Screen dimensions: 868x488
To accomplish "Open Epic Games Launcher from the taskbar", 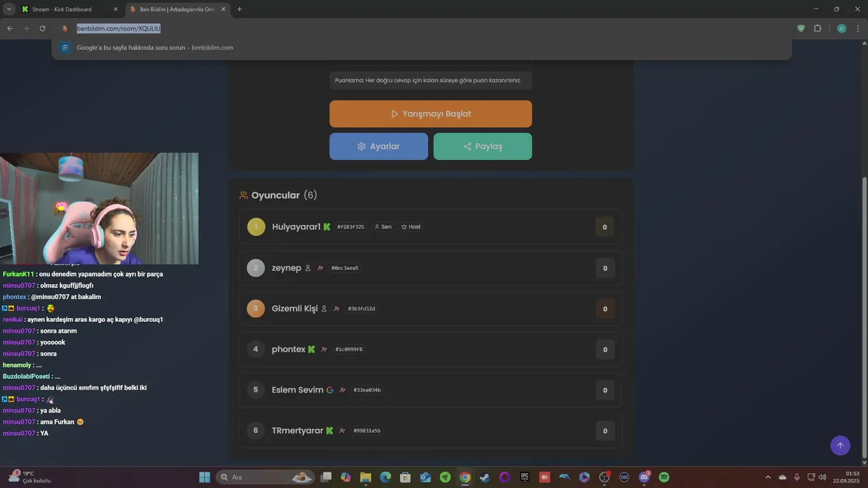I will pos(524,477).
